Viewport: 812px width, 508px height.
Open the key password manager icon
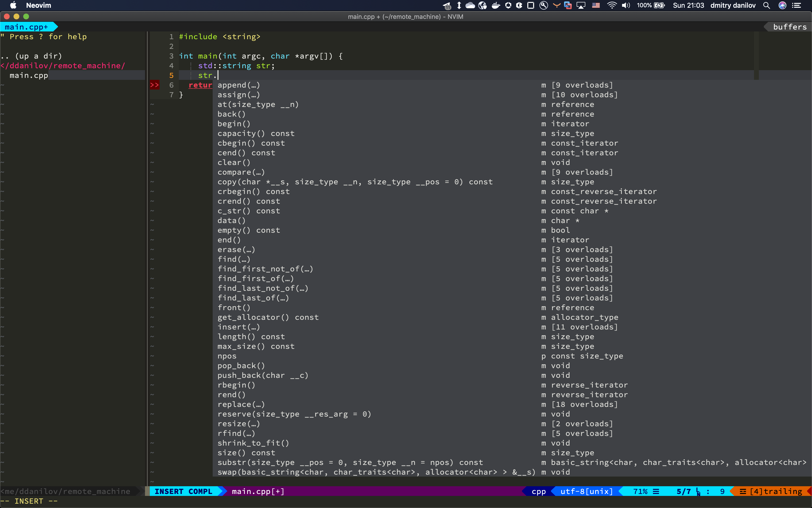[544, 5]
